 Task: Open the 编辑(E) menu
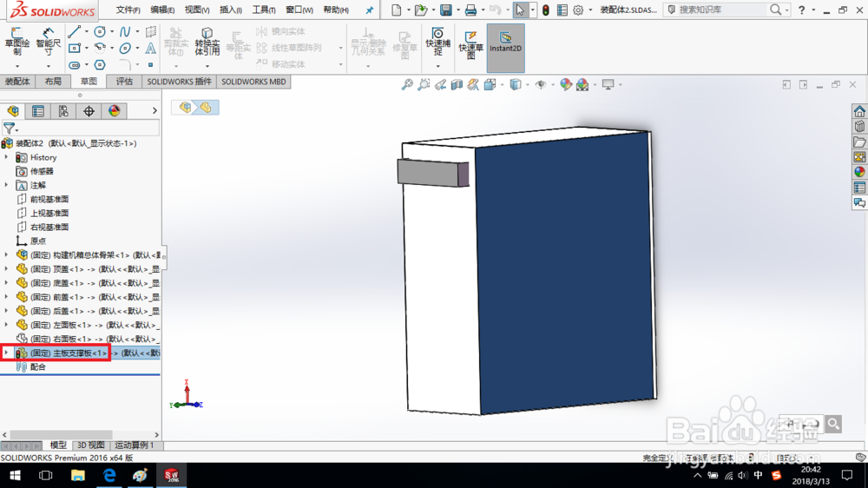(162, 10)
